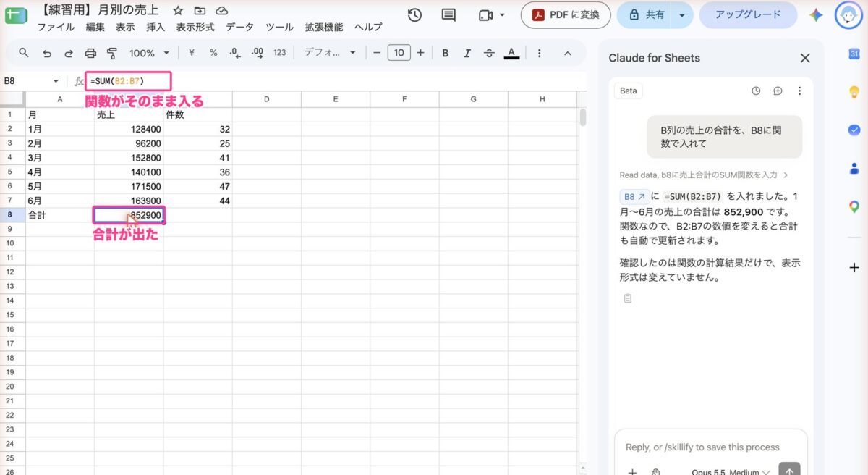Redo the last action
The width and height of the screenshot is (868, 475).
tap(69, 53)
